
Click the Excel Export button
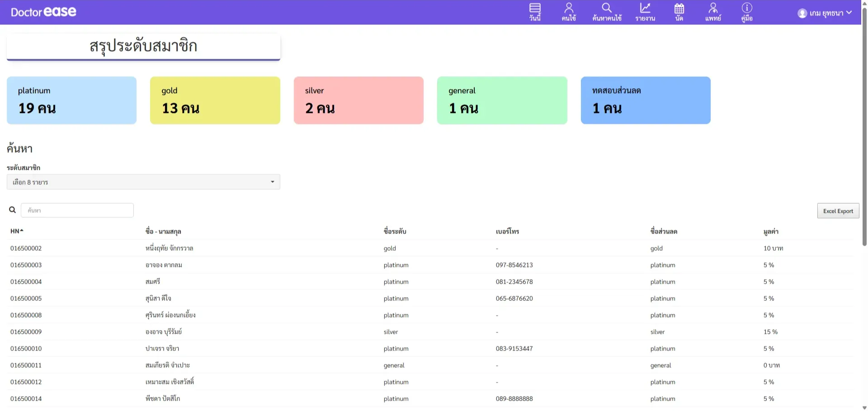pyautogui.click(x=838, y=211)
